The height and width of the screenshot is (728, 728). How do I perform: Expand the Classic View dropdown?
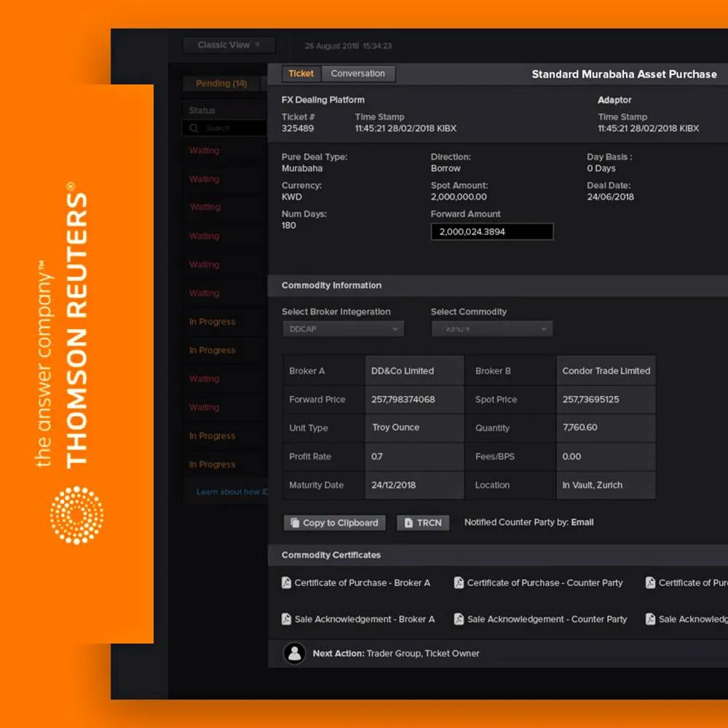pyautogui.click(x=228, y=44)
